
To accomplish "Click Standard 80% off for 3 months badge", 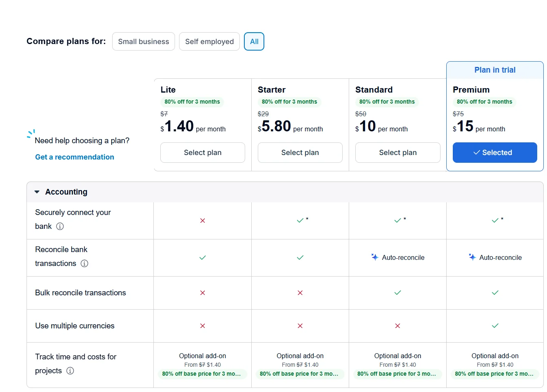I will [x=387, y=102].
